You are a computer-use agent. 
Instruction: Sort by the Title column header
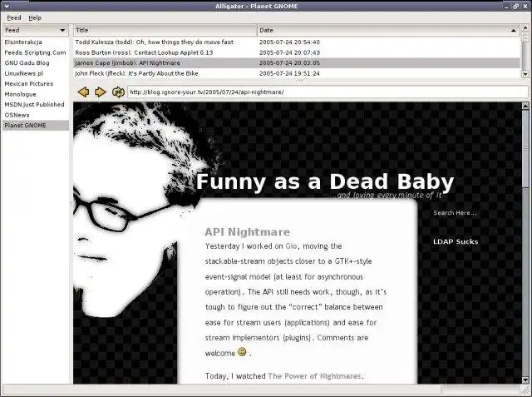coord(165,30)
